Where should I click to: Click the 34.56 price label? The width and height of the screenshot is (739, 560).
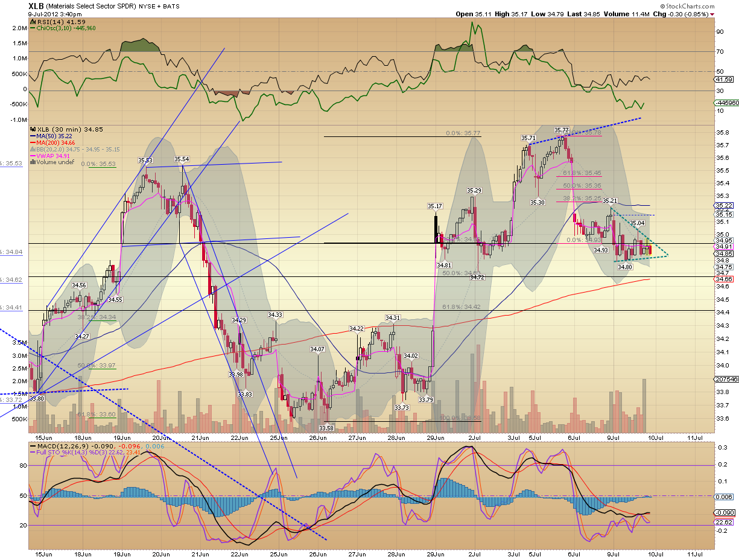(x=79, y=285)
